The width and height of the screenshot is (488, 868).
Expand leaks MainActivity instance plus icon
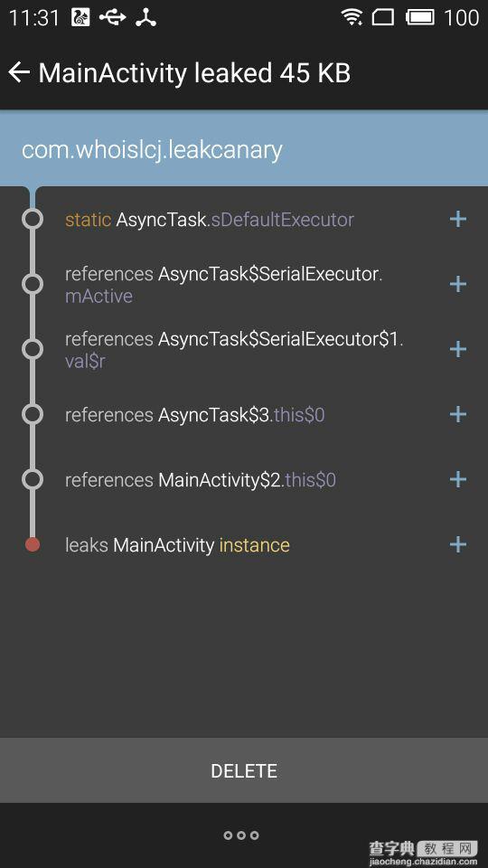point(457,544)
